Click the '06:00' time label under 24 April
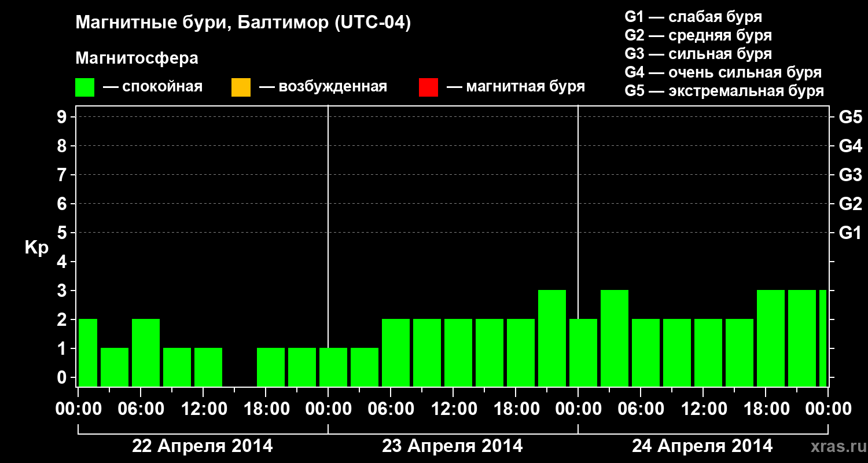Screen dimensions: 868x463 tap(641, 409)
